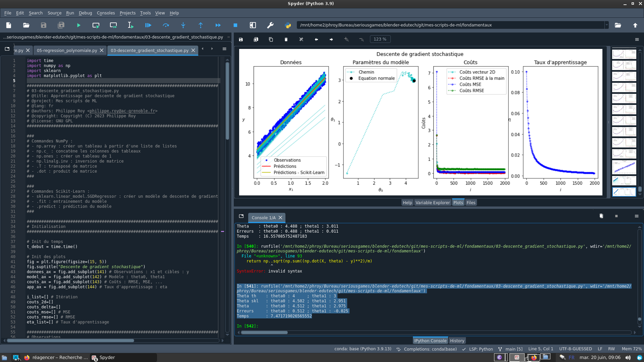644x362 pixels.
Task: Remove the current plot with the trash icon
Action: coord(286,39)
